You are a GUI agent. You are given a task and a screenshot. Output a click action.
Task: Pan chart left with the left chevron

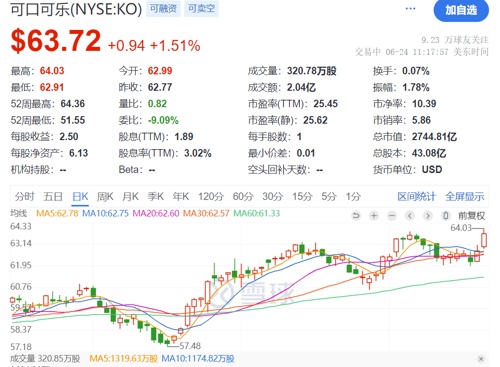pyautogui.click(x=410, y=216)
